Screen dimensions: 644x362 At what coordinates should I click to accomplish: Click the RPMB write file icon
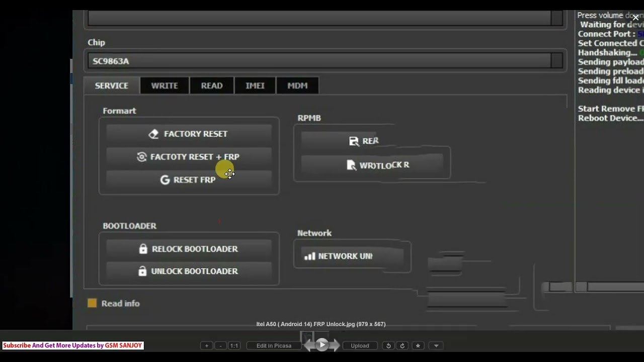(x=351, y=165)
